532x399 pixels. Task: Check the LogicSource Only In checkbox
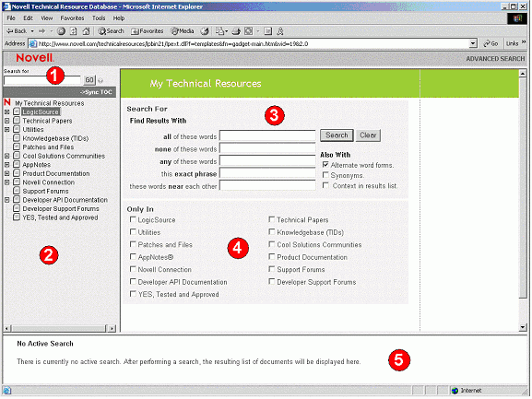(x=133, y=219)
